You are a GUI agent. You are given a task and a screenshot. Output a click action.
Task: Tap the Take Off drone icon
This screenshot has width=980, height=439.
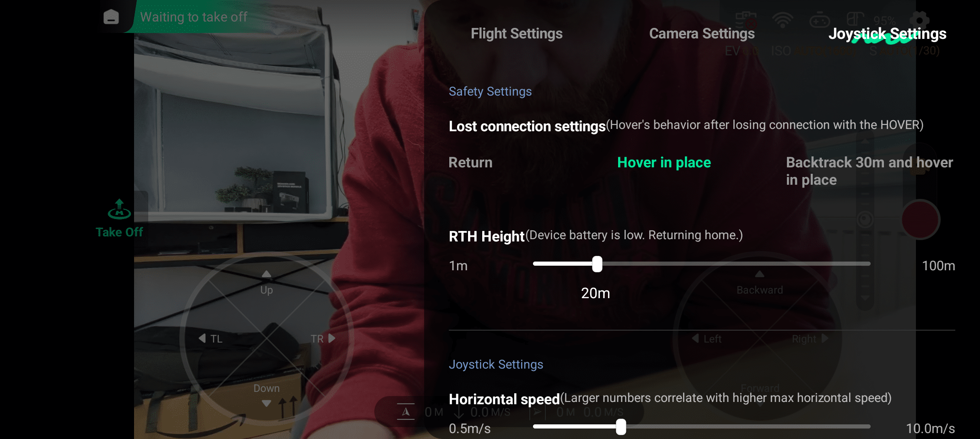(x=119, y=210)
